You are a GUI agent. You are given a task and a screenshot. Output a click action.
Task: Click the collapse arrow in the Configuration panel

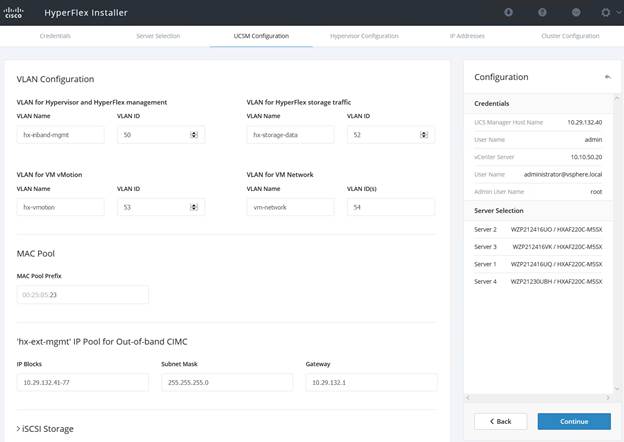[608, 77]
